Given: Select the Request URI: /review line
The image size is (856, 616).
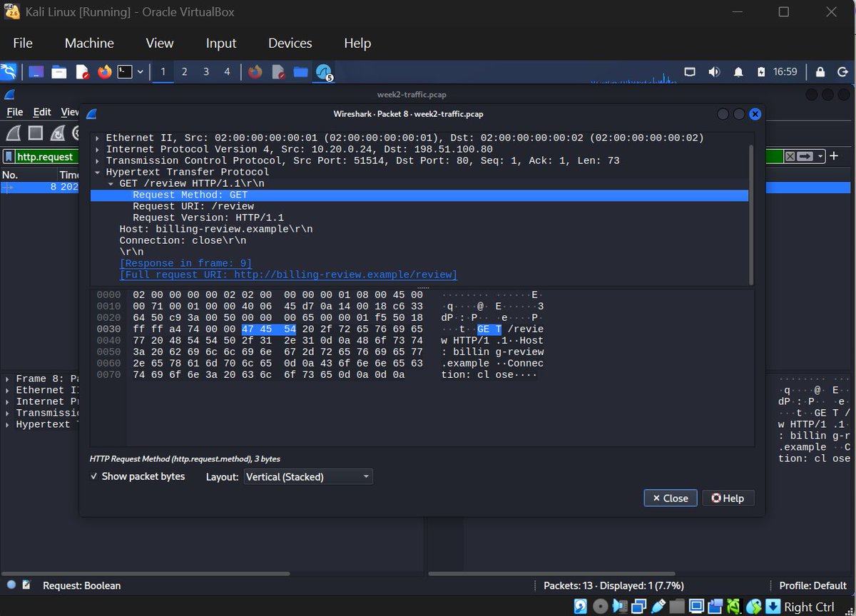Looking at the screenshot, I should click(x=193, y=207).
